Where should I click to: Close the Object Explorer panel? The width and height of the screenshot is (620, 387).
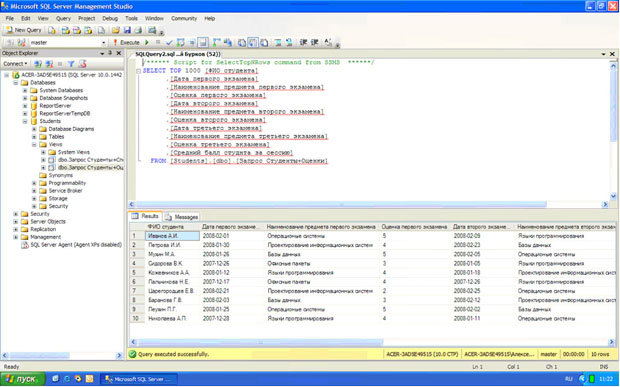point(119,53)
